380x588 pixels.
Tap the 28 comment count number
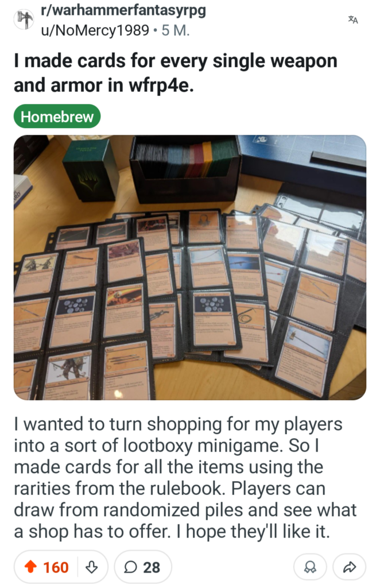click(x=152, y=567)
